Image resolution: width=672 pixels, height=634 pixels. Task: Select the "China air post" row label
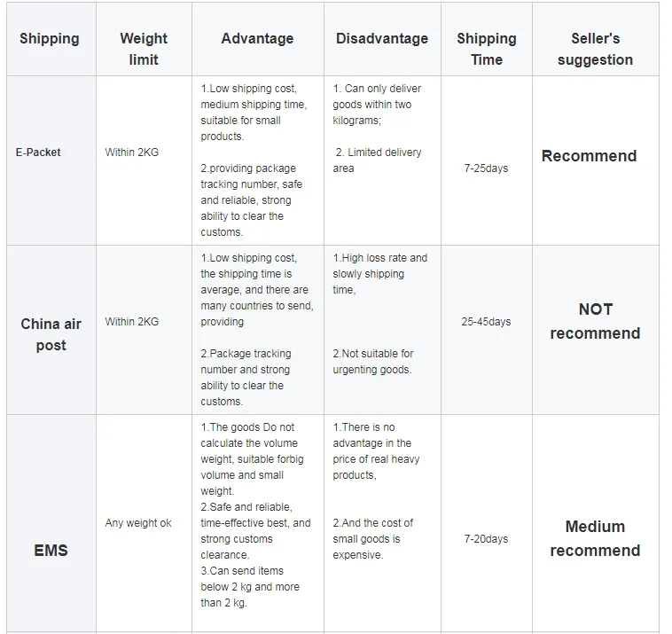pyautogui.click(x=51, y=334)
